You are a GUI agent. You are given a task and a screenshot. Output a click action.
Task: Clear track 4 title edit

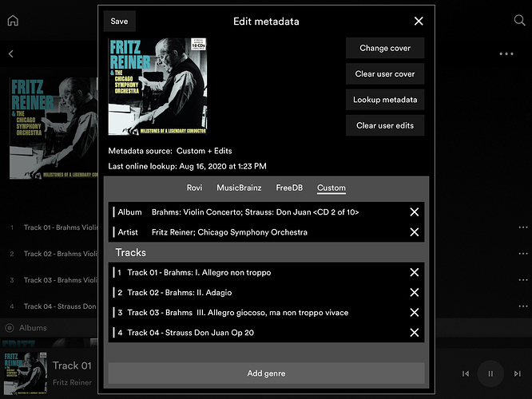415,333
